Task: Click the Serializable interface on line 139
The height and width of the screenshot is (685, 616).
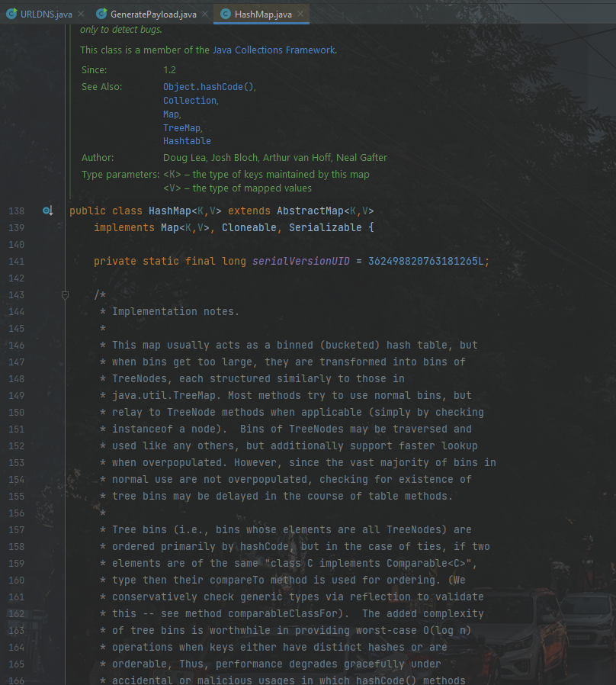Action: pos(326,227)
